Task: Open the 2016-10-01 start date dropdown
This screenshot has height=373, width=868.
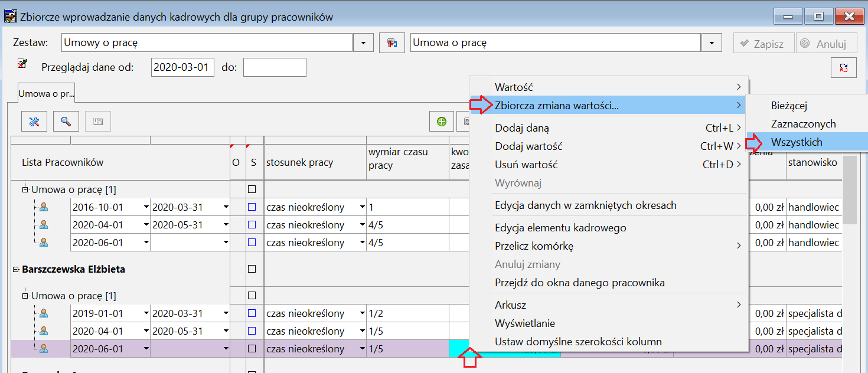Action: [x=146, y=207]
